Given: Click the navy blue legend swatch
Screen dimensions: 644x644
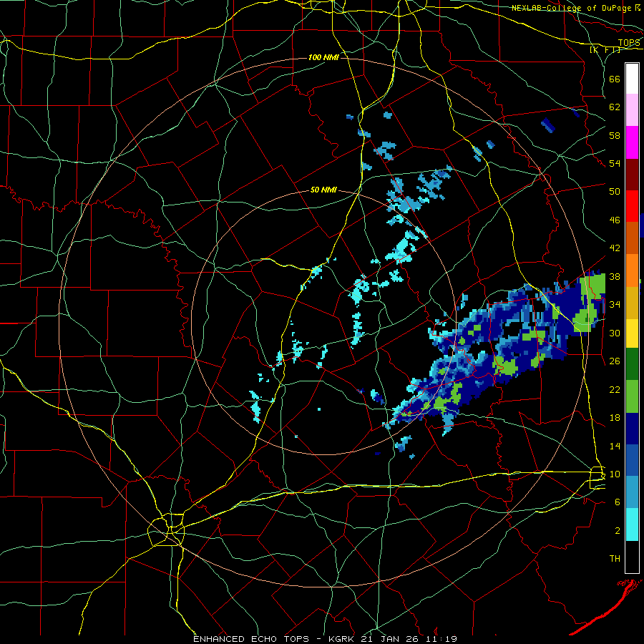Looking at the screenshot, I should [x=632, y=428].
